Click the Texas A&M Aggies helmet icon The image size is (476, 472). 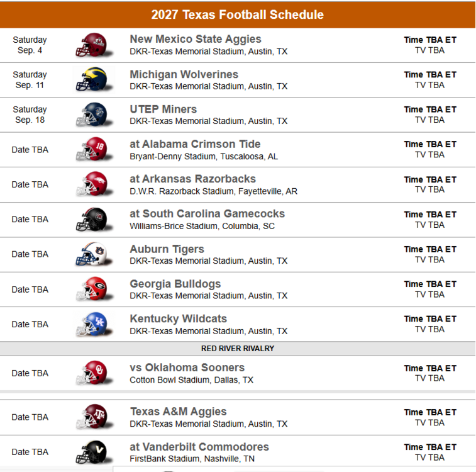point(91,417)
